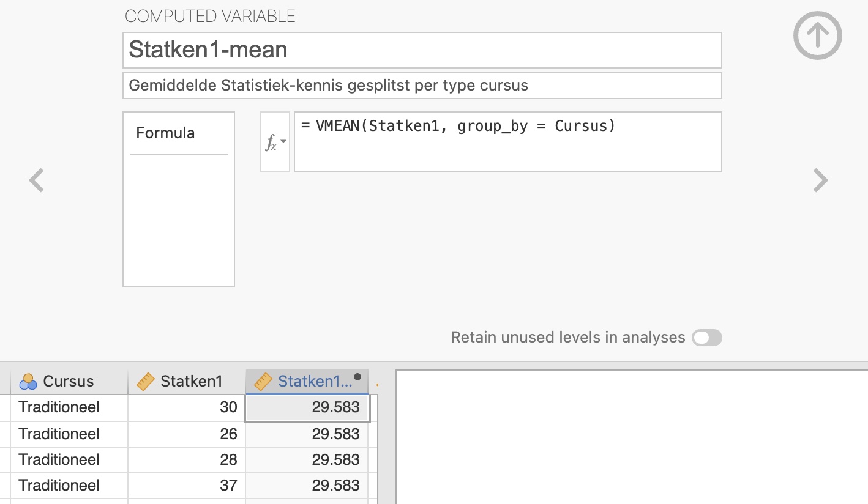This screenshot has height=504, width=868.
Task: Go to previous variable with left chevron
Action: (37, 180)
